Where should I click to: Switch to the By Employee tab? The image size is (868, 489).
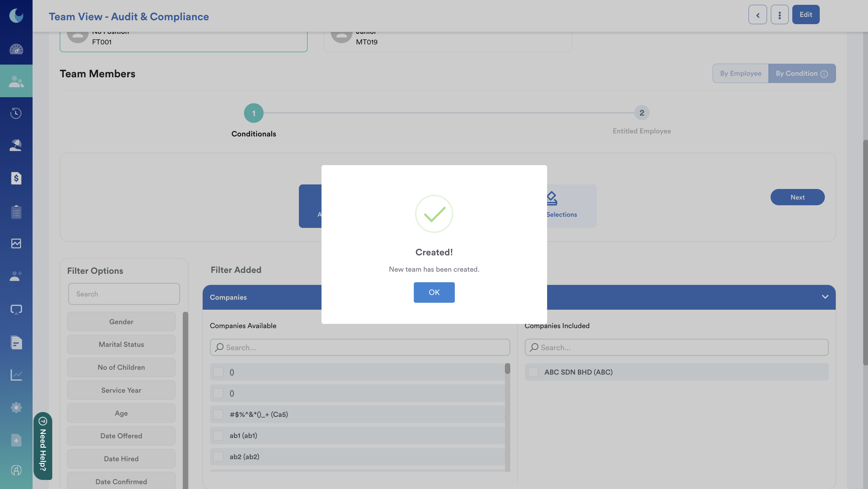pyautogui.click(x=740, y=73)
